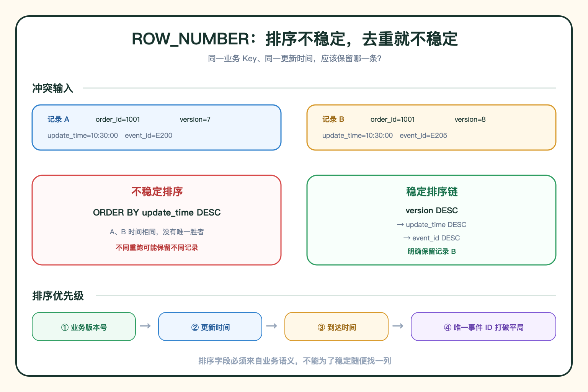Click the title "ROW_NUMBER：排序不稳定，去重就不稳定"
The image size is (588, 392).
point(294,39)
